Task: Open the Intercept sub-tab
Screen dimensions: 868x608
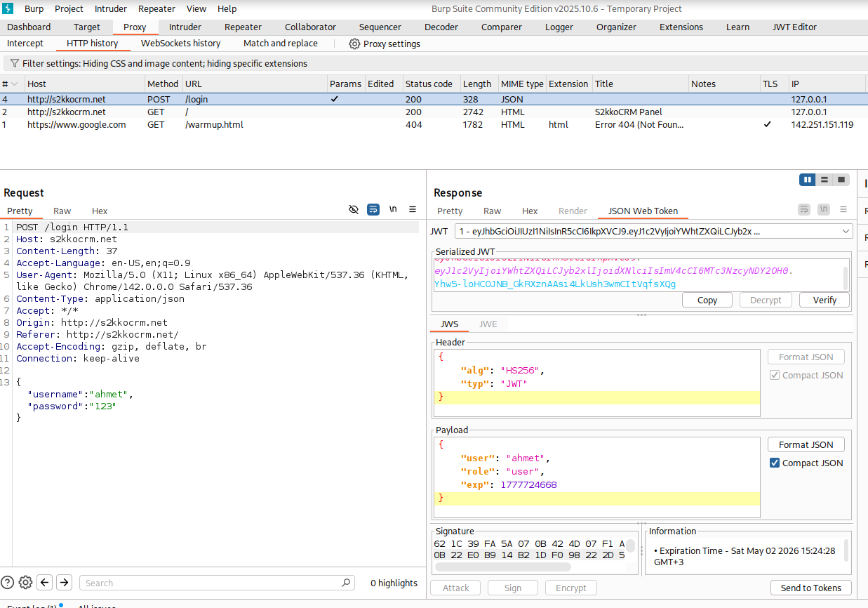Action: point(25,44)
